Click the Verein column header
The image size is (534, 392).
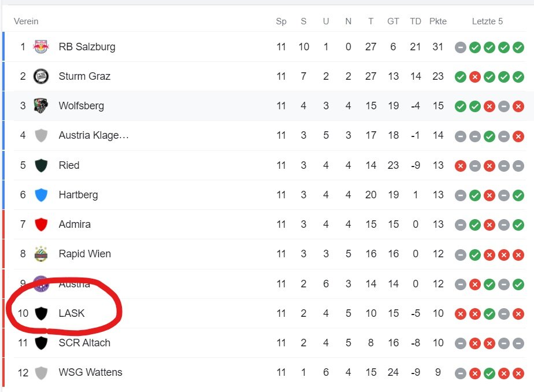pyautogui.click(x=26, y=21)
